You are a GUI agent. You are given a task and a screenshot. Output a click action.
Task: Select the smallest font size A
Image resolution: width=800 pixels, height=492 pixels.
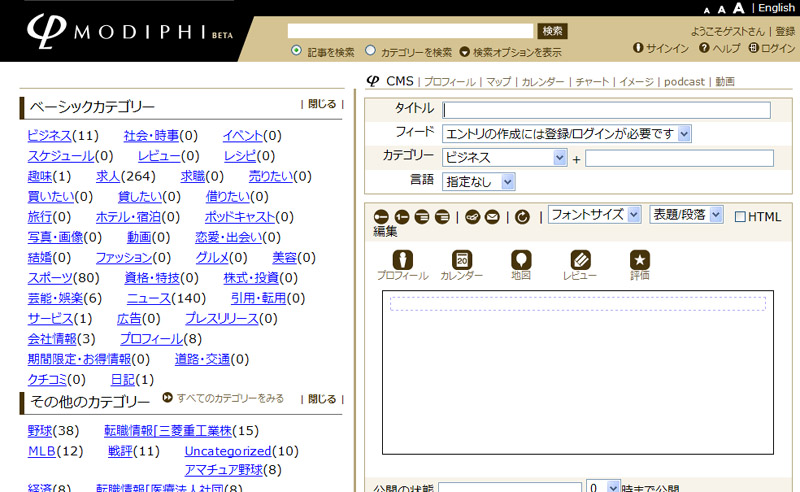(x=707, y=10)
